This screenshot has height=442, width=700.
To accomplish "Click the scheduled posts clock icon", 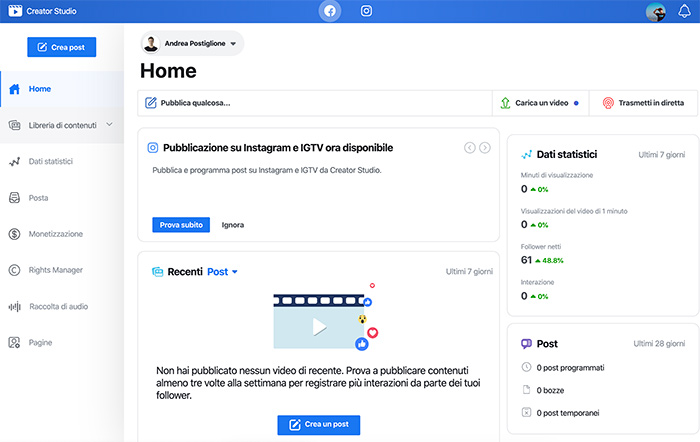I will (526, 367).
